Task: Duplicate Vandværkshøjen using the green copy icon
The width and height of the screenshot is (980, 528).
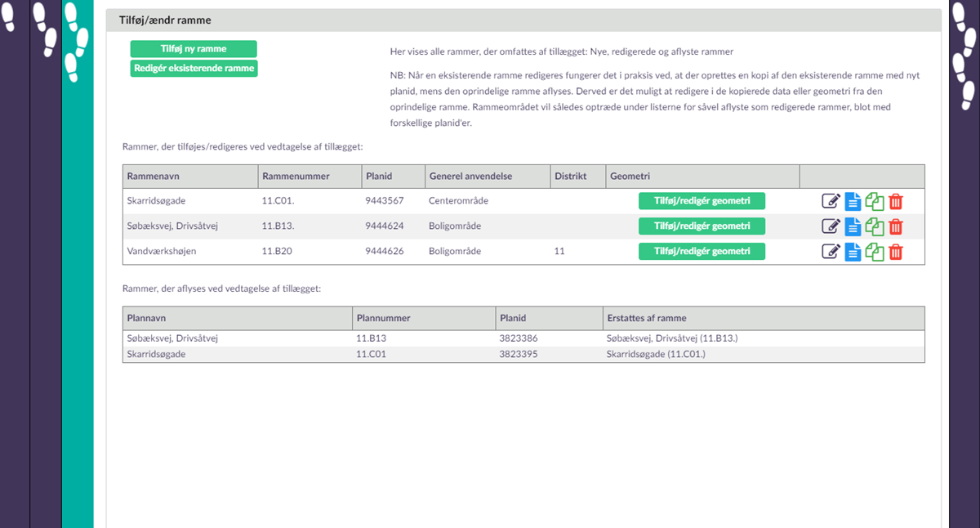Action: click(875, 252)
